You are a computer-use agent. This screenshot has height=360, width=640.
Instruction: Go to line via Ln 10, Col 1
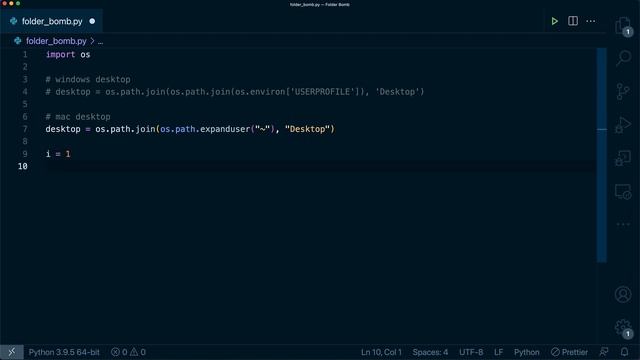381,352
